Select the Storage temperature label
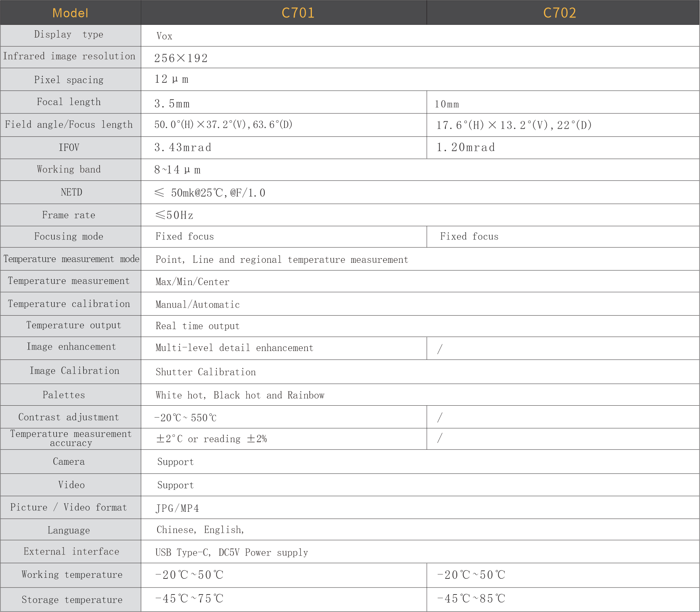This screenshot has width=700, height=612. [x=72, y=600]
